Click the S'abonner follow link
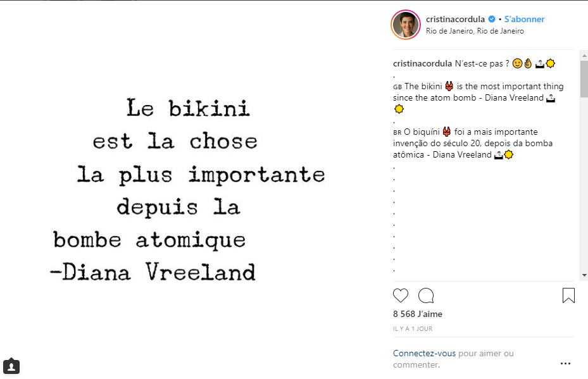This screenshot has width=588, height=379. pyautogui.click(x=524, y=20)
